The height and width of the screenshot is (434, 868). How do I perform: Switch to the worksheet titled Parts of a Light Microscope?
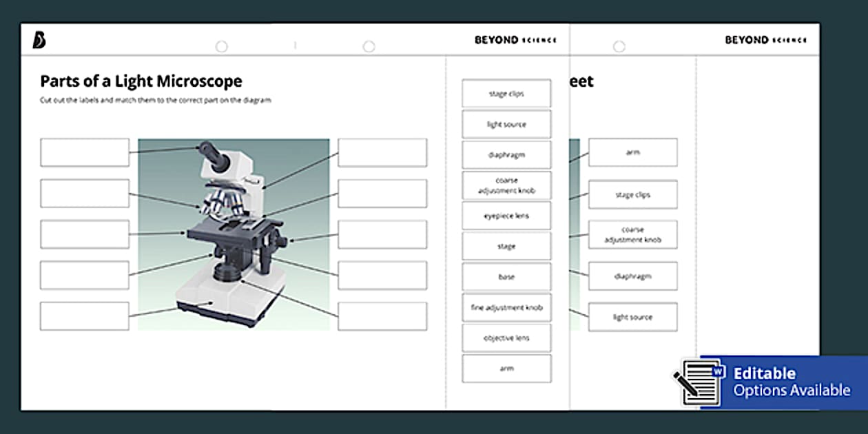(141, 81)
